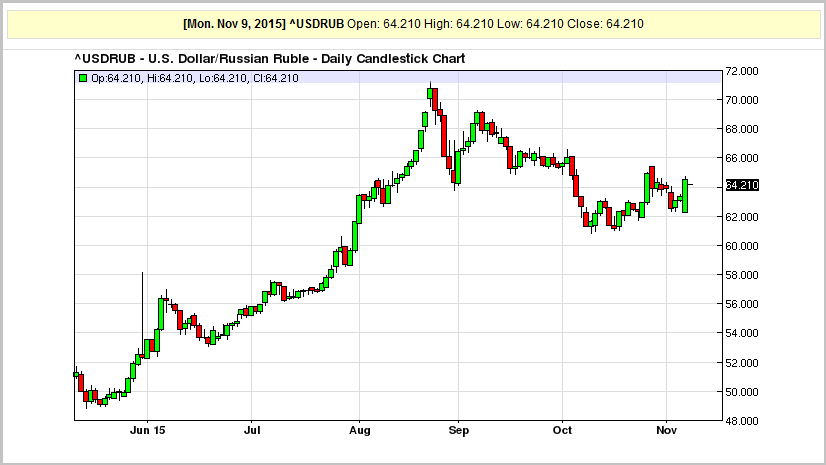Click the highest candlestick near 71 in late August
This screenshot has width=826, height=465.
click(430, 93)
